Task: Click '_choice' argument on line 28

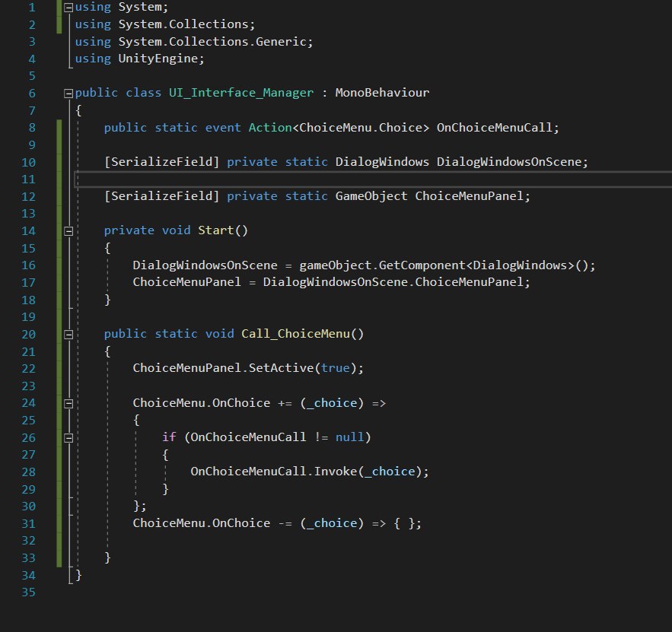Action: (x=390, y=472)
